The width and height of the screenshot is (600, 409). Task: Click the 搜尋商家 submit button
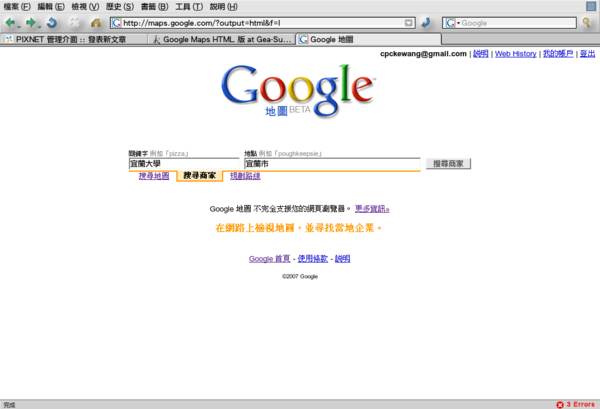pyautogui.click(x=448, y=164)
